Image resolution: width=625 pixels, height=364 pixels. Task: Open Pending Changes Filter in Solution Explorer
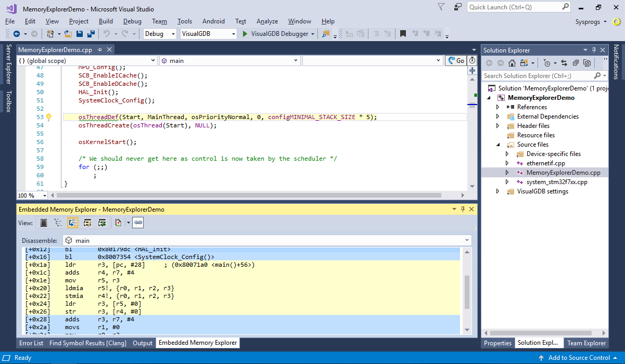pyautogui.click(x=546, y=63)
